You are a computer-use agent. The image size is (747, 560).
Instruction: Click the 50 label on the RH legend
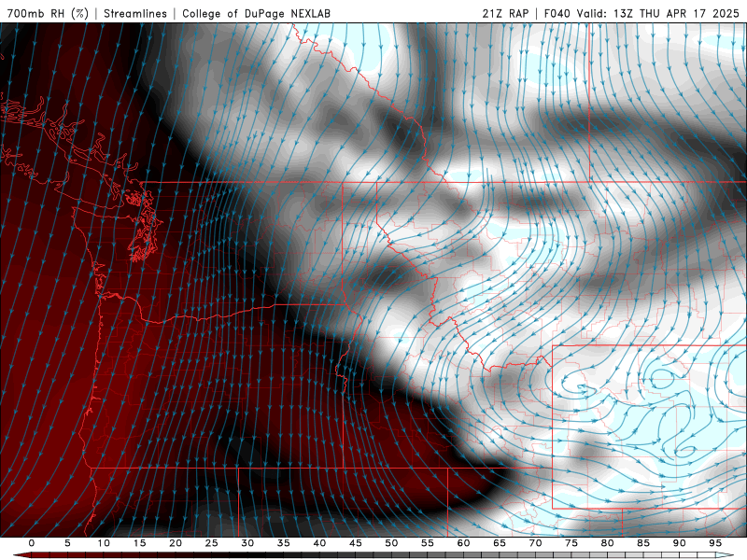pyautogui.click(x=391, y=543)
